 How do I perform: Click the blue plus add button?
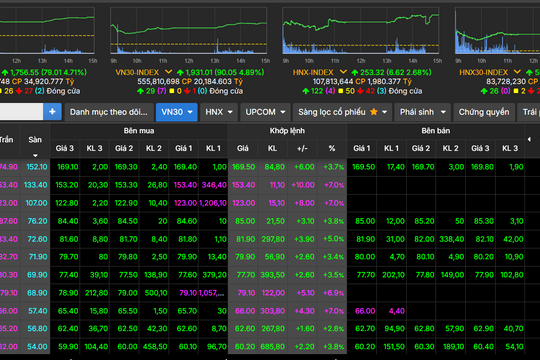pyautogui.click(x=52, y=112)
